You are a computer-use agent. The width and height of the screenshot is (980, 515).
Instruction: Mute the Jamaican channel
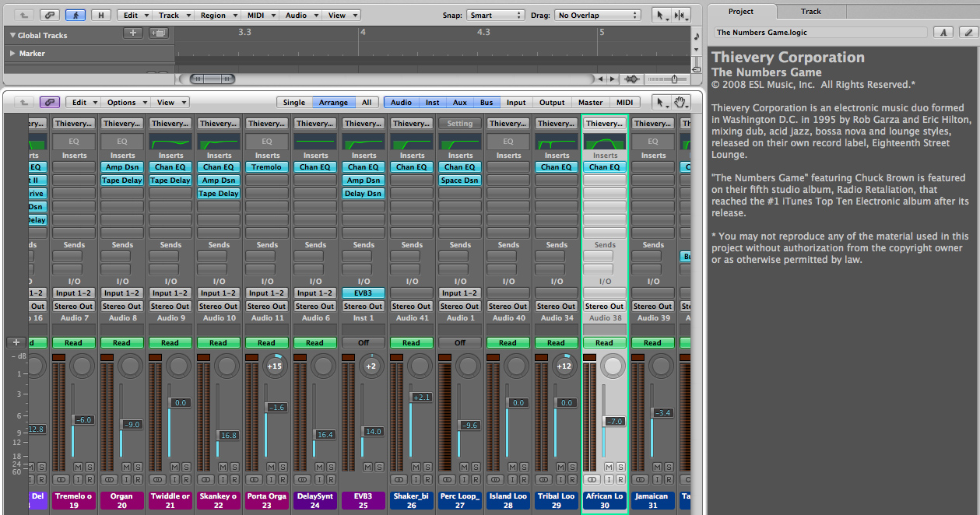click(x=657, y=467)
